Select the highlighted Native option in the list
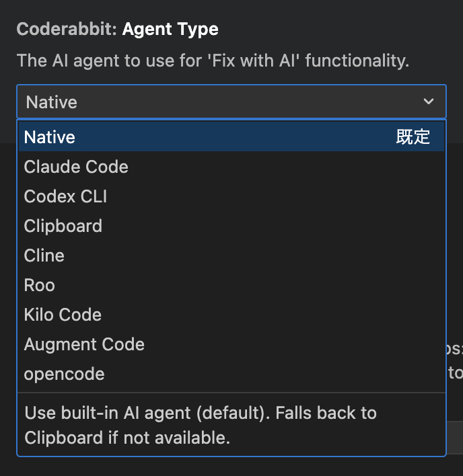This screenshot has width=463, height=476. point(50,137)
